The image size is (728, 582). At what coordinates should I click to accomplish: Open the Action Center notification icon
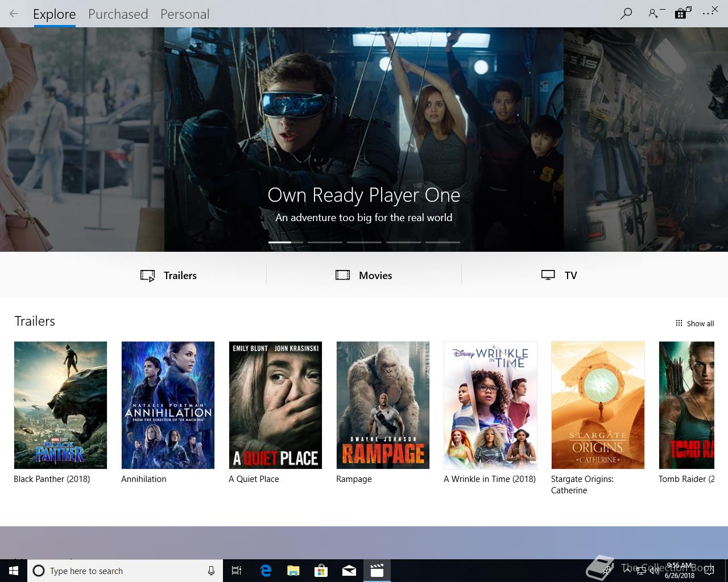point(709,571)
